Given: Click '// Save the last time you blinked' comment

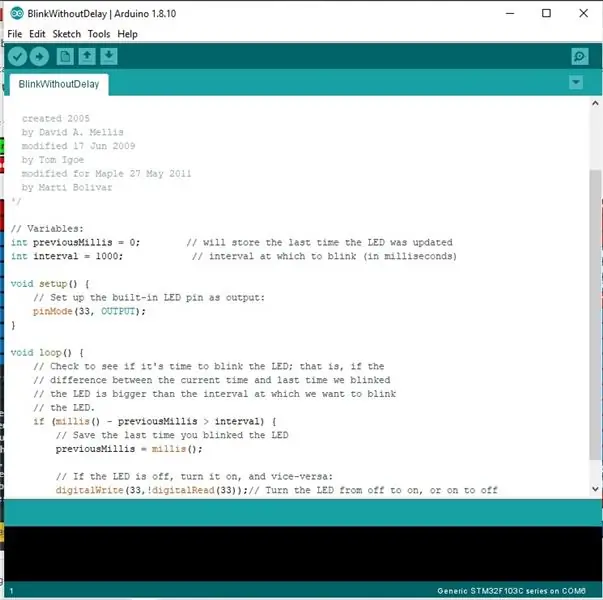Looking at the screenshot, I should pos(172,435).
